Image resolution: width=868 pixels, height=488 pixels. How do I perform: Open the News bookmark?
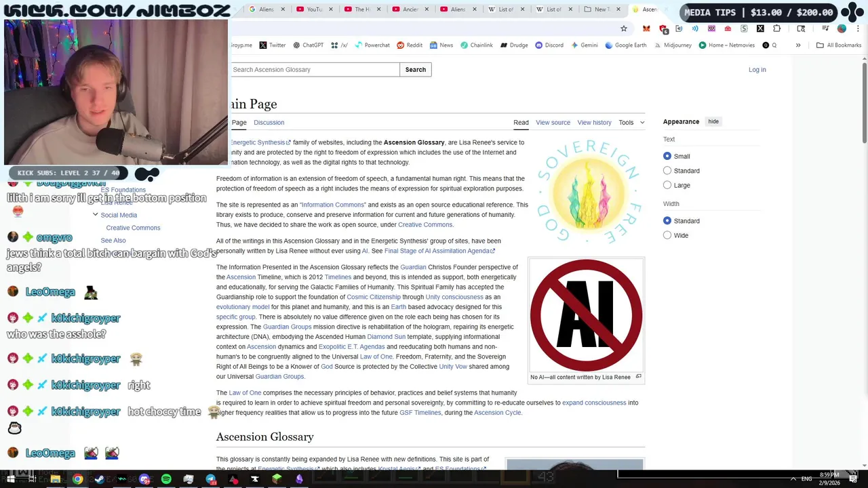(x=441, y=45)
